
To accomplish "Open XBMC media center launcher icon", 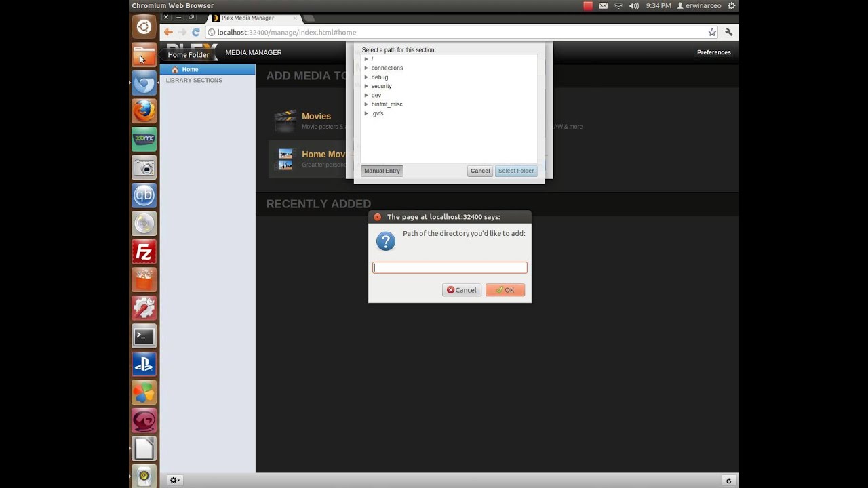I will (x=144, y=139).
